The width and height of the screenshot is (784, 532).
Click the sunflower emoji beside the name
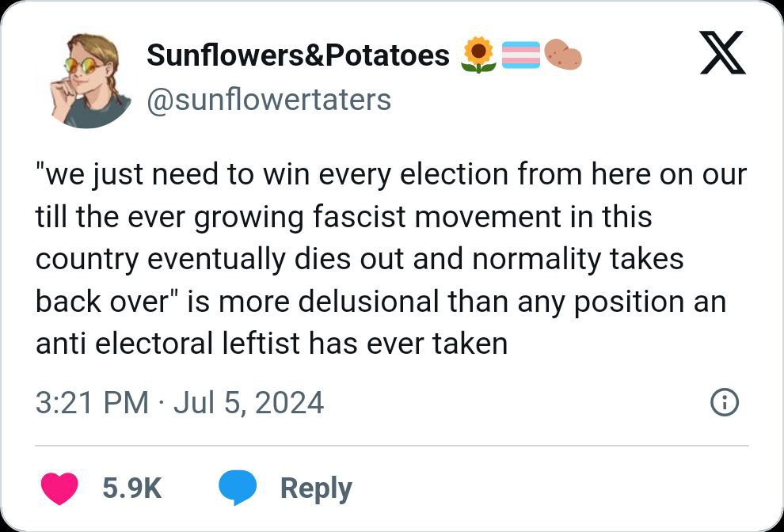pyautogui.click(x=478, y=55)
